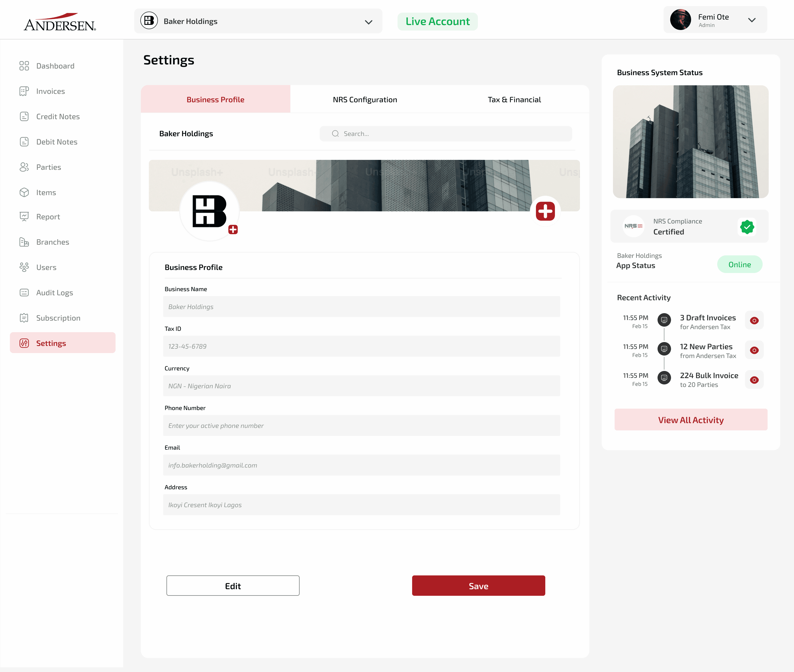Click the Andersen logo
Viewport: 794px width, 672px height.
click(60, 22)
